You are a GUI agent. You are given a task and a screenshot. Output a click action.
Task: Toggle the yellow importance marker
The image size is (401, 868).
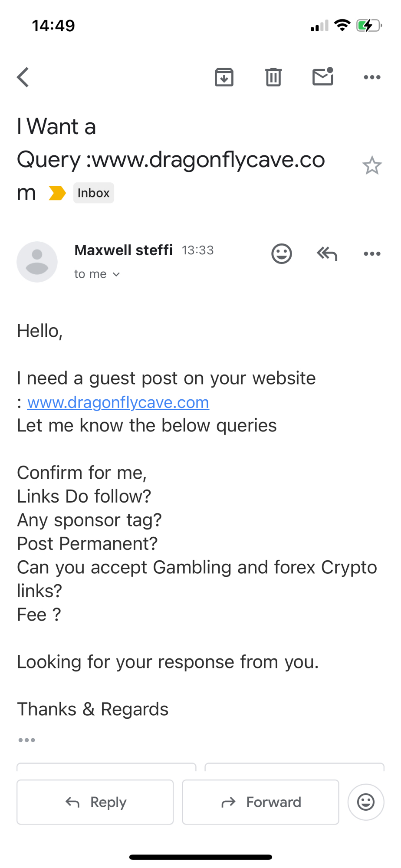pyautogui.click(x=57, y=193)
